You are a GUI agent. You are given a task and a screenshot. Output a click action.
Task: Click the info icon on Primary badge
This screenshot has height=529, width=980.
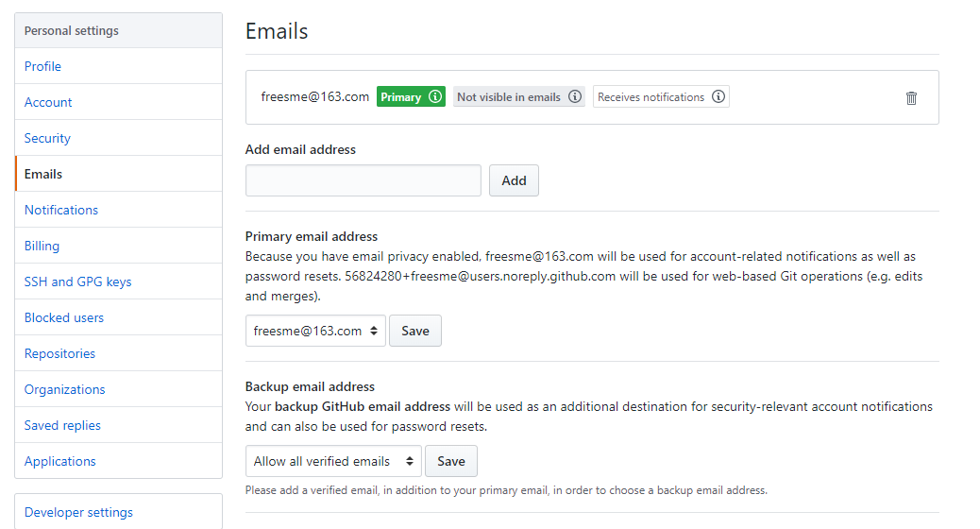tap(435, 96)
